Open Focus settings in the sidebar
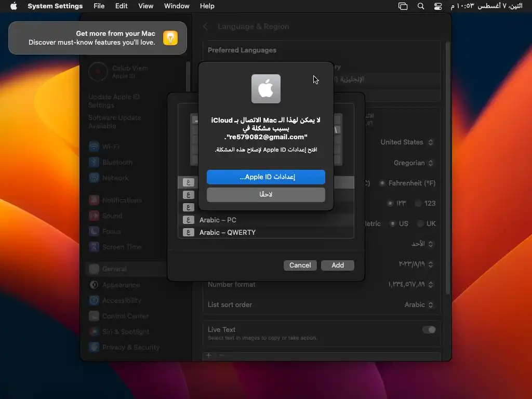 point(105,231)
